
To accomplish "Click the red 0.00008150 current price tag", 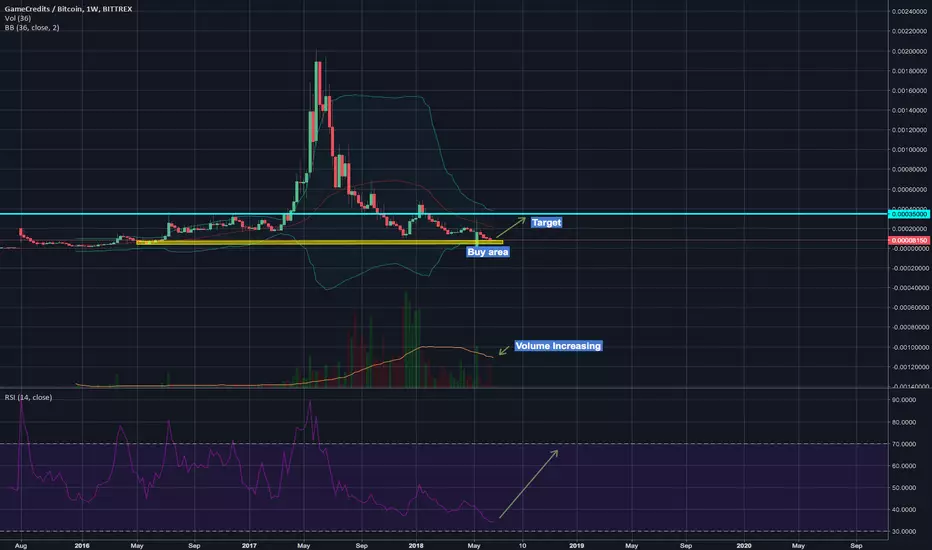I will click(x=908, y=240).
